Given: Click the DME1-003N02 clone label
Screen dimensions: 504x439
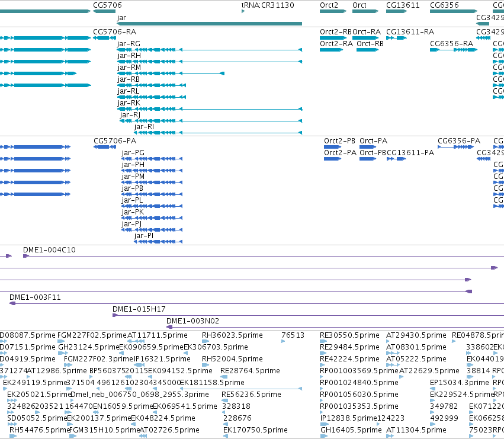Looking at the screenshot, I should coord(192,321).
